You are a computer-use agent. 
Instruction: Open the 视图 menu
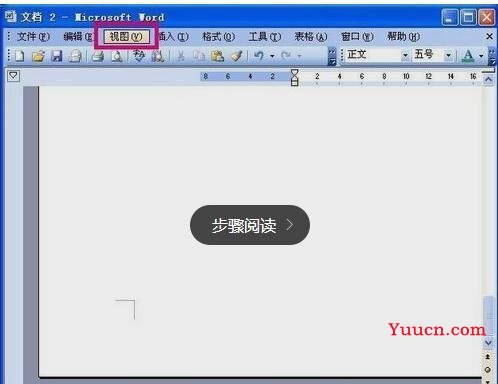click(126, 36)
